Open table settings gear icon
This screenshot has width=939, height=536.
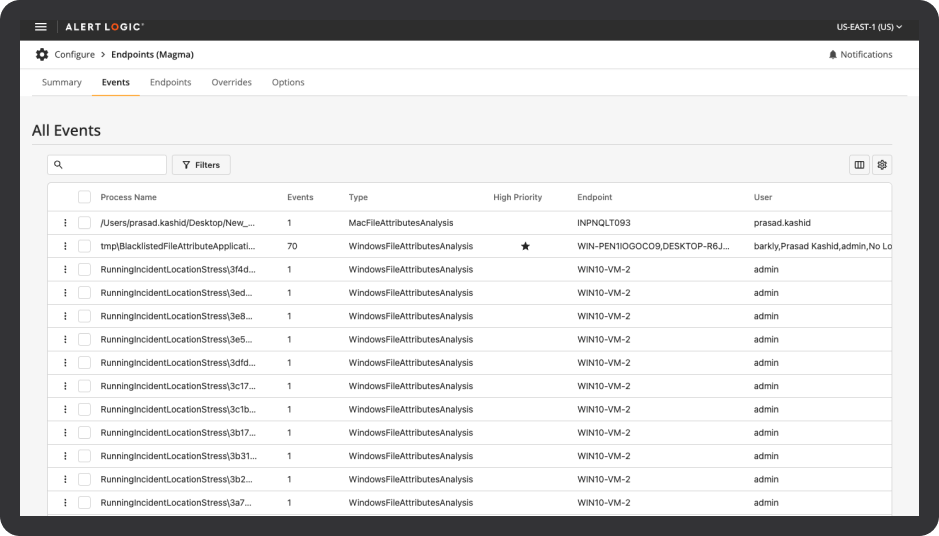882,165
